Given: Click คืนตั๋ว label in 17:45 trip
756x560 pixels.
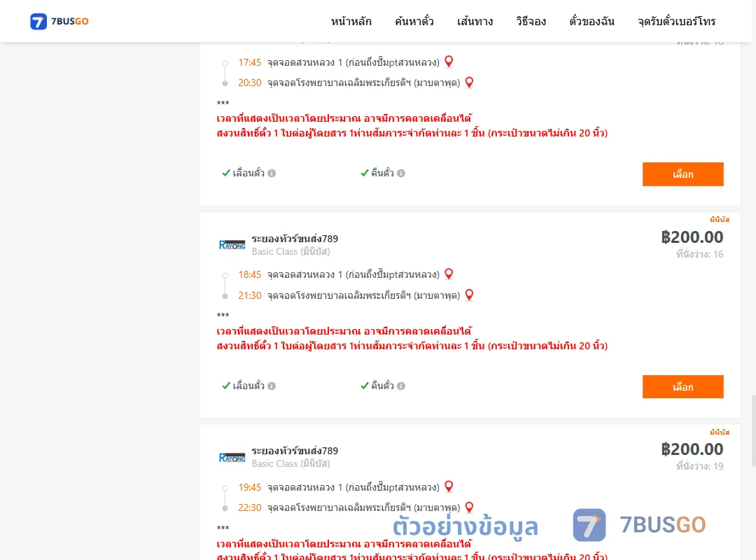Looking at the screenshot, I should 382,173.
